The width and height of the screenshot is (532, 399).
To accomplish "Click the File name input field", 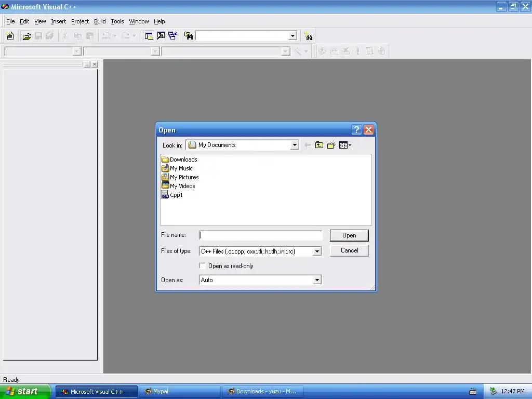I will click(261, 235).
